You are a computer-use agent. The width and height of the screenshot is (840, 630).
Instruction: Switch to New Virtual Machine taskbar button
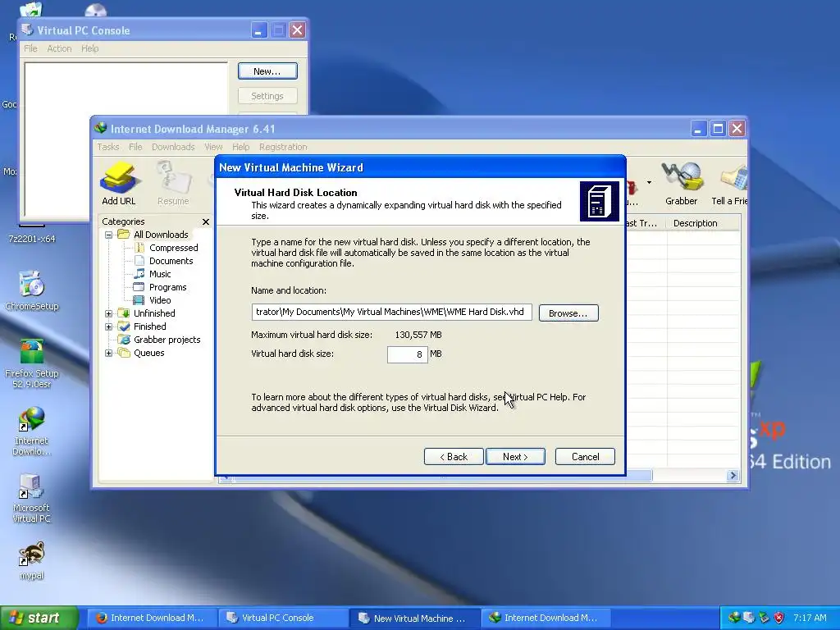[x=413, y=618]
